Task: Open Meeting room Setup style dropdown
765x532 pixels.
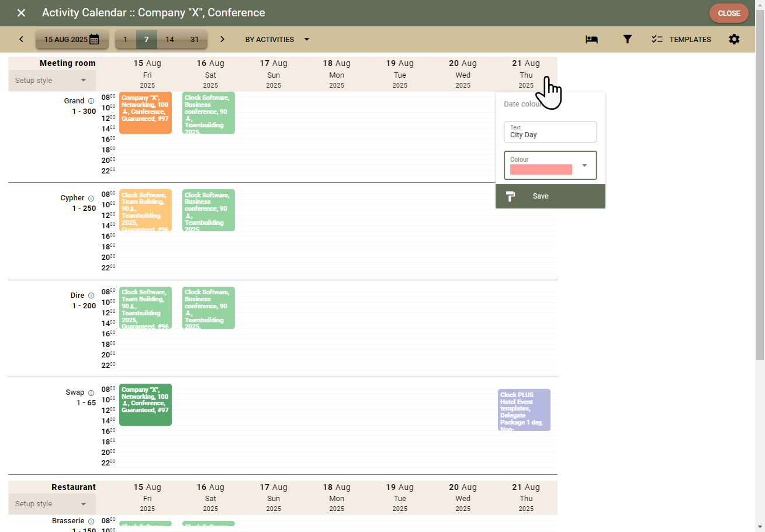Action: [52, 81]
